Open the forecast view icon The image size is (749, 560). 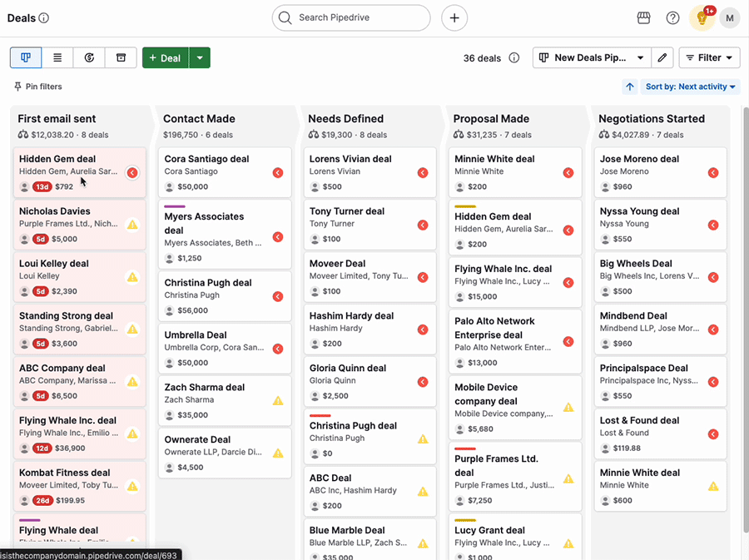pos(89,57)
